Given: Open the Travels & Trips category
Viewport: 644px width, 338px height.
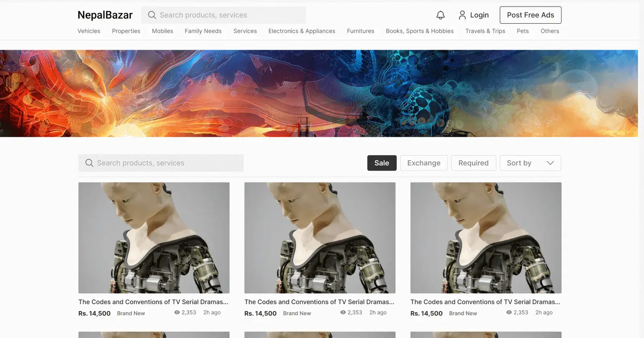Looking at the screenshot, I should [x=485, y=31].
